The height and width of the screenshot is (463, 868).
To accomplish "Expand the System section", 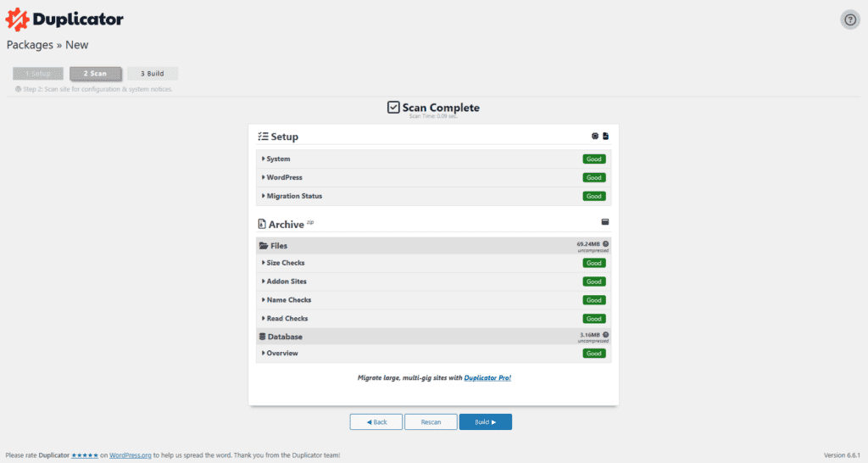I will click(x=433, y=159).
